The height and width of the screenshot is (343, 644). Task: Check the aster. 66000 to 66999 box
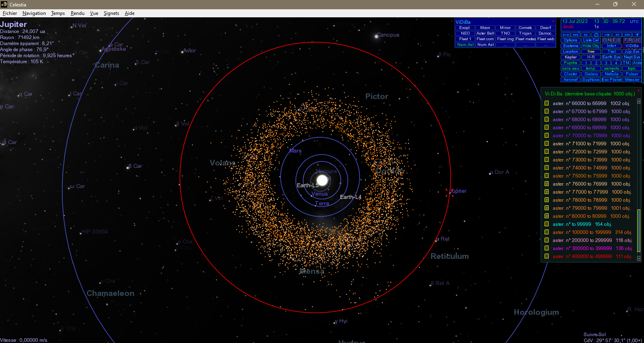(547, 103)
